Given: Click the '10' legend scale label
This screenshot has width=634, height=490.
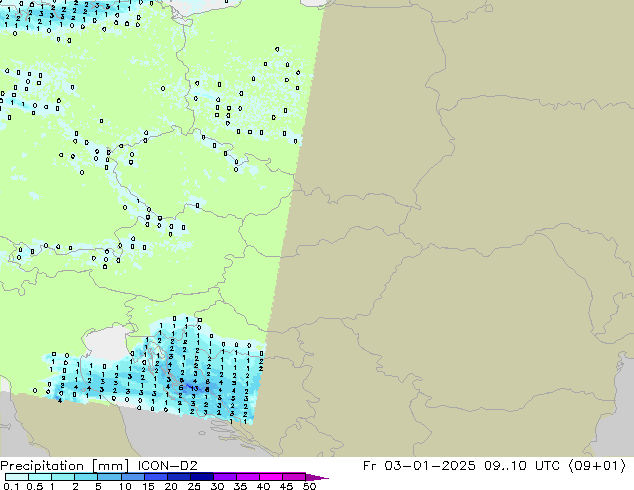Looking at the screenshot, I should point(125,486).
